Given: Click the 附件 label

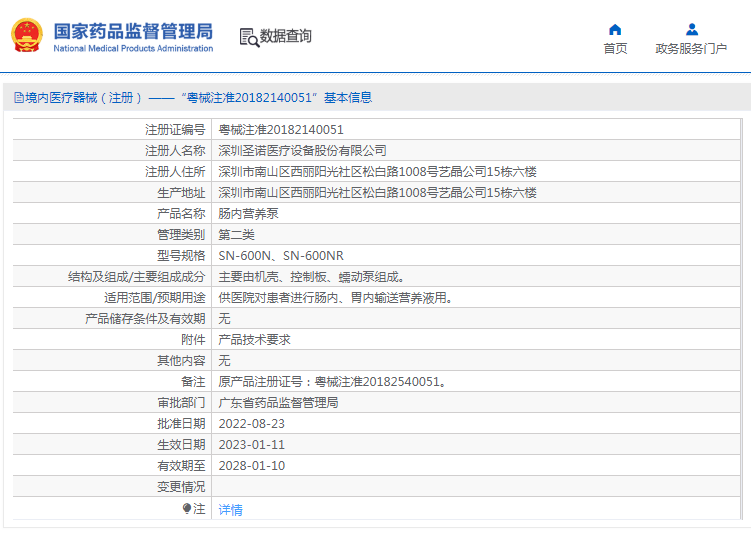Looking at the screenshot, I should pyautogui.click(x=193, y=340).
